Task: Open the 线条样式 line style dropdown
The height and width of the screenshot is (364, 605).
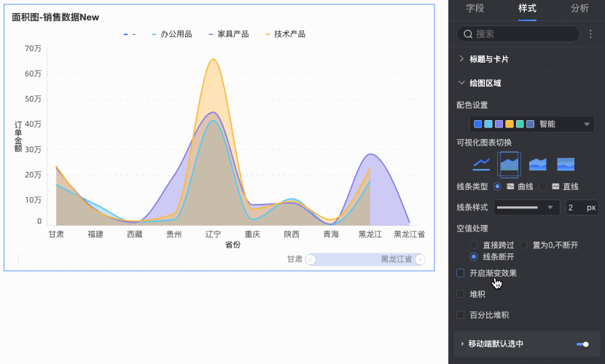Action: pos(527,207)
